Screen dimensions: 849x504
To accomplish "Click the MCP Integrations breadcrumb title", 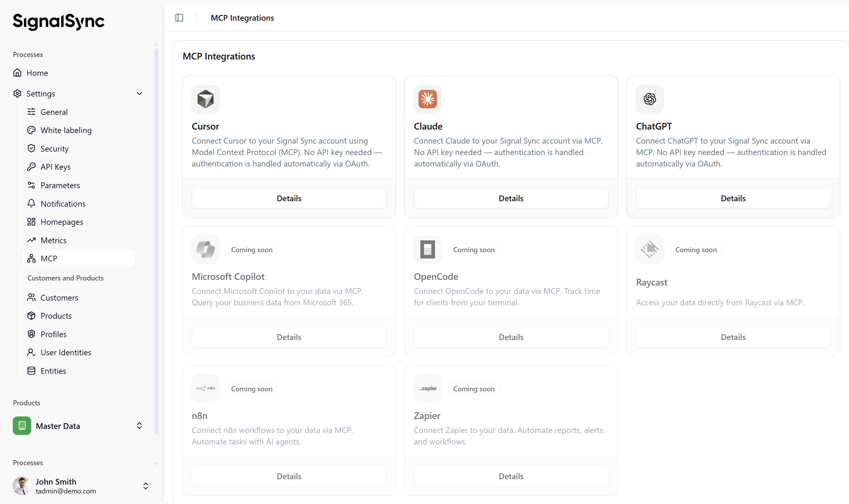I will pyautogui.click(x=242, y=18).
